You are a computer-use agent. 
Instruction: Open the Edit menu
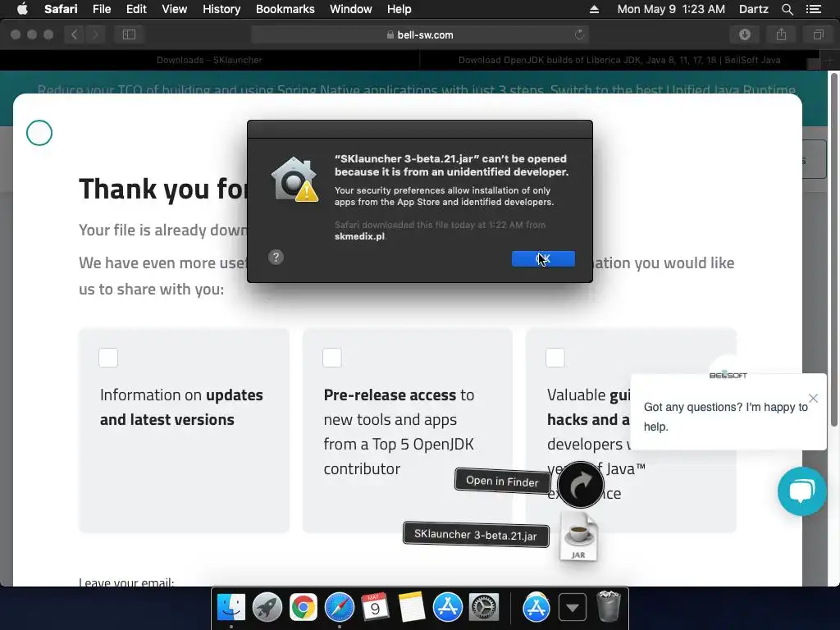136,9
